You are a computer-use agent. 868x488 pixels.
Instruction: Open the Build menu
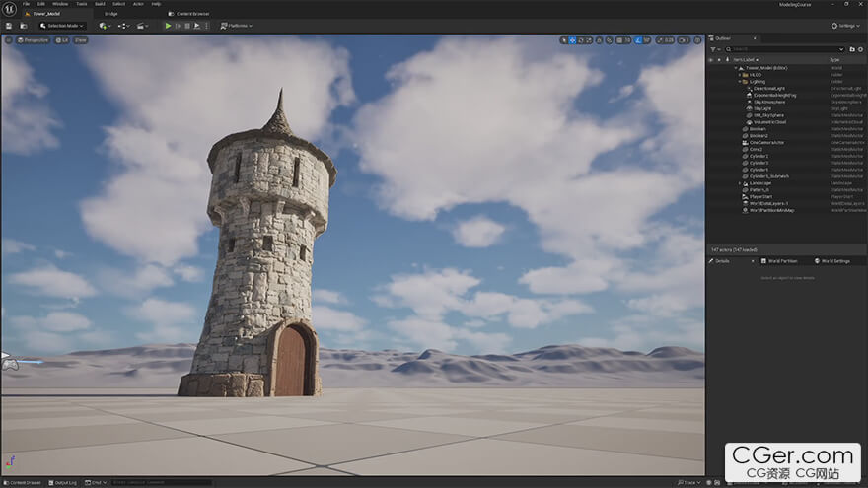click(100, 4)
